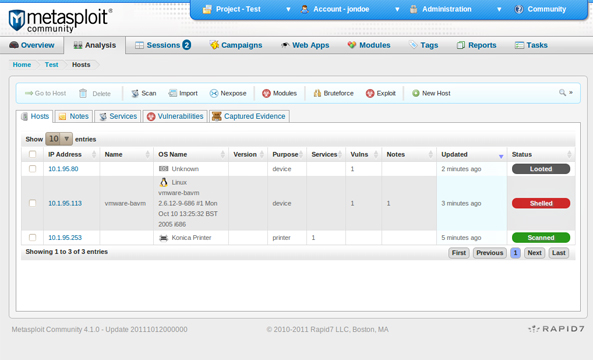Sort by Updated column

(x=472, y=154)
